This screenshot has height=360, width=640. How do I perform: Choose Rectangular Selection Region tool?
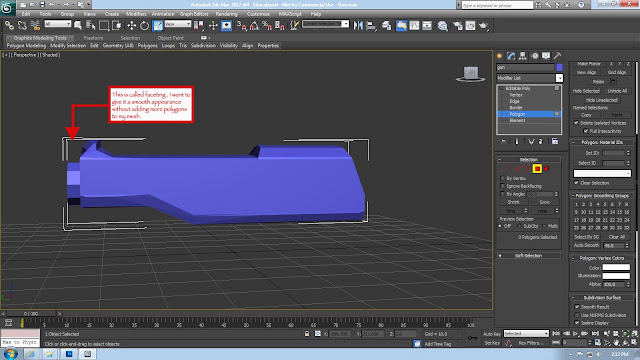coord(104,26)
